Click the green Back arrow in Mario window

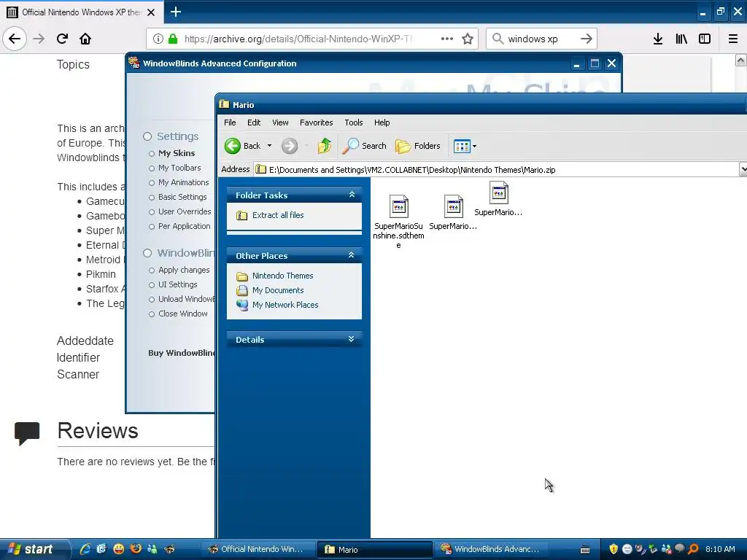point(233,146)
